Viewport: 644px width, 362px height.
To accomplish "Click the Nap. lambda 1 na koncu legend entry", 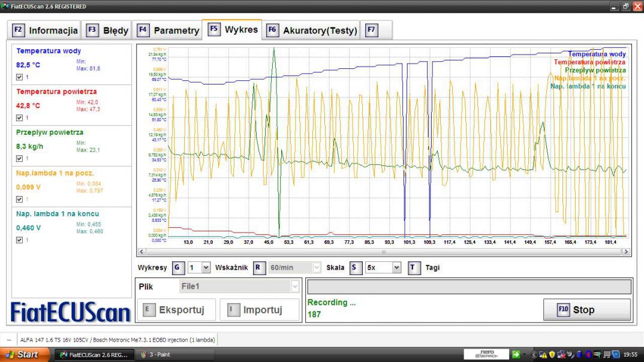I will pos(588,86).
